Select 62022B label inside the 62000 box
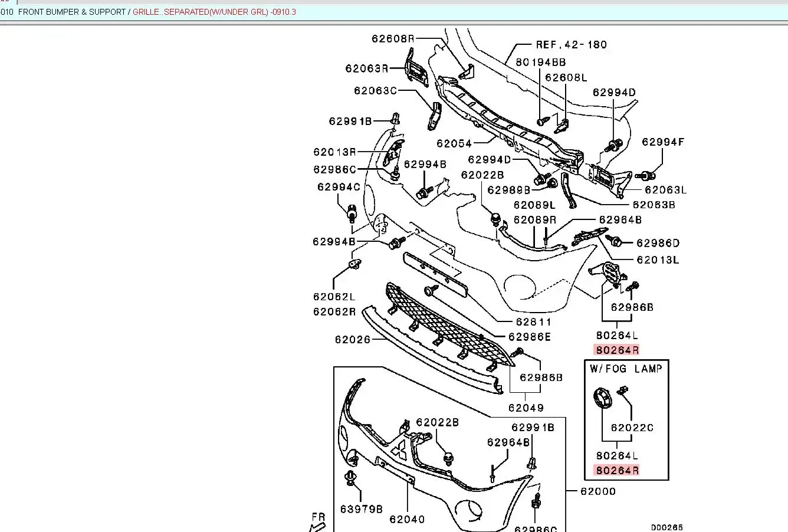 [437, 422]
